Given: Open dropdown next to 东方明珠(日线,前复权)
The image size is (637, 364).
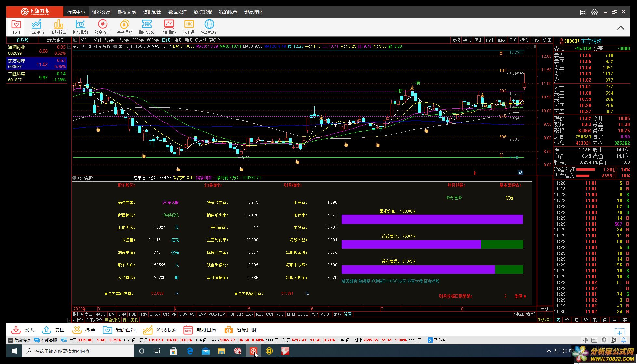Looking at the screenshot, I should click(x=115, y=46).
